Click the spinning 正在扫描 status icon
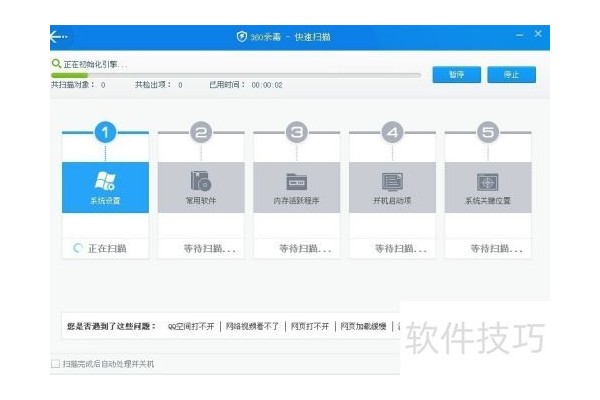The height and width of the screenshot is (400, 600). [x=78, y=248]
